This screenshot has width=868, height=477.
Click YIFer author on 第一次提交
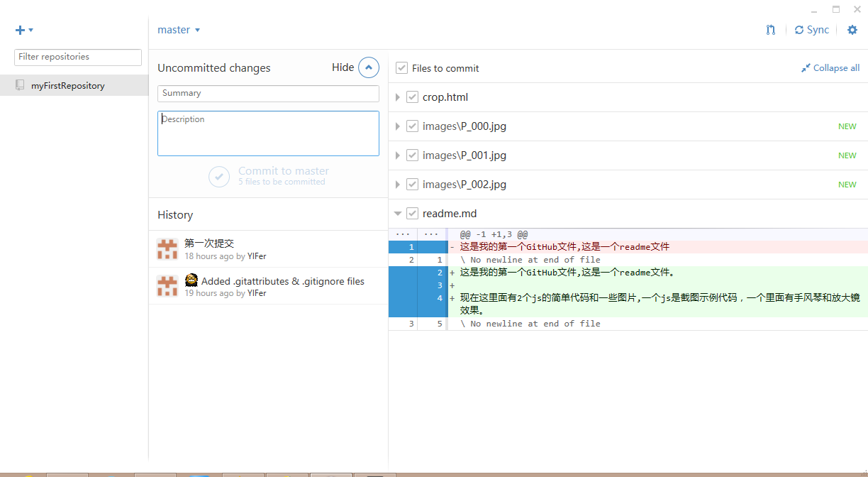pos(257,256)
